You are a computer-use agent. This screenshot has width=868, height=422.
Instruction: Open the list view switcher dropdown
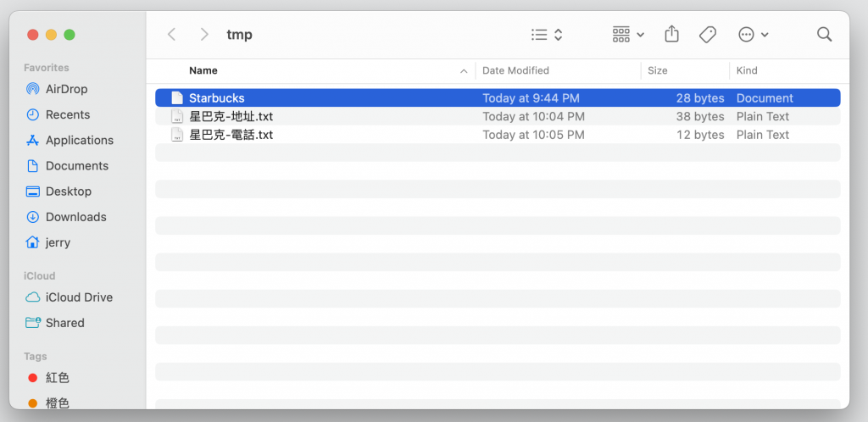[547, 34]
